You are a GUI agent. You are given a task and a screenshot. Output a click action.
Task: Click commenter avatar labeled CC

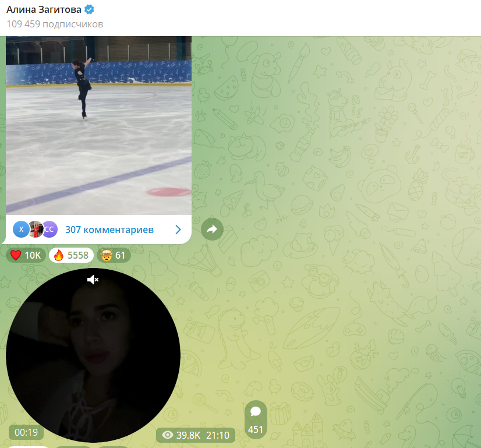pos(49,230)
